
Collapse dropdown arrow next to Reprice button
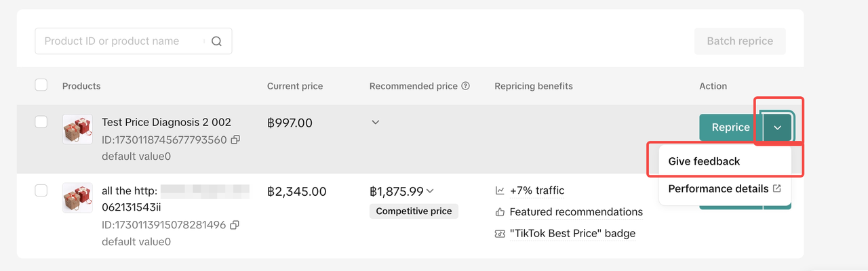pos(777,127)
